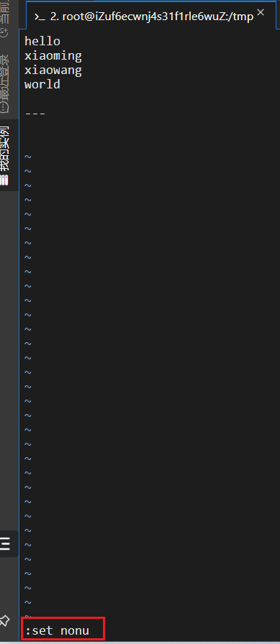Screen dimensions: 280x644
Task: Click the "---" line in the editor
Action: 35,114
